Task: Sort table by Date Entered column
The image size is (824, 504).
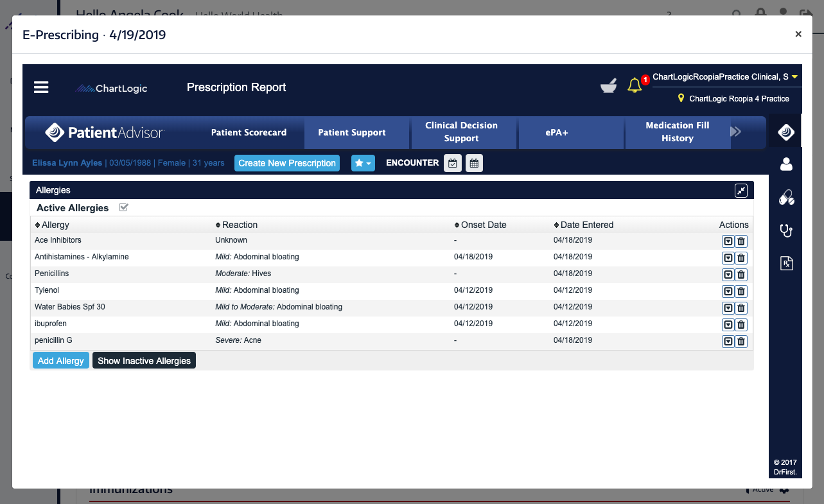Action: (x=584, y=225)
